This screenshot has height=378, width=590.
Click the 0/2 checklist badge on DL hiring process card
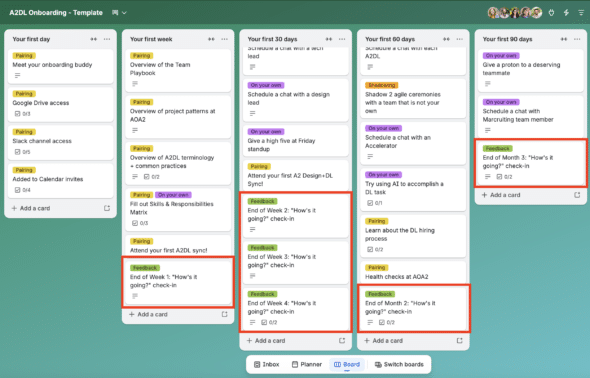(x=375, y=249)
